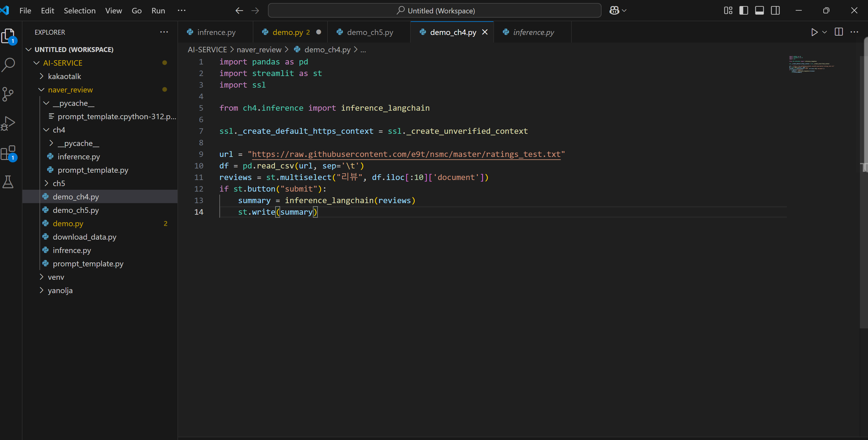Screen dimensions: 868x440
Task: Expand the kakaotalk folder
Action: 64,76
